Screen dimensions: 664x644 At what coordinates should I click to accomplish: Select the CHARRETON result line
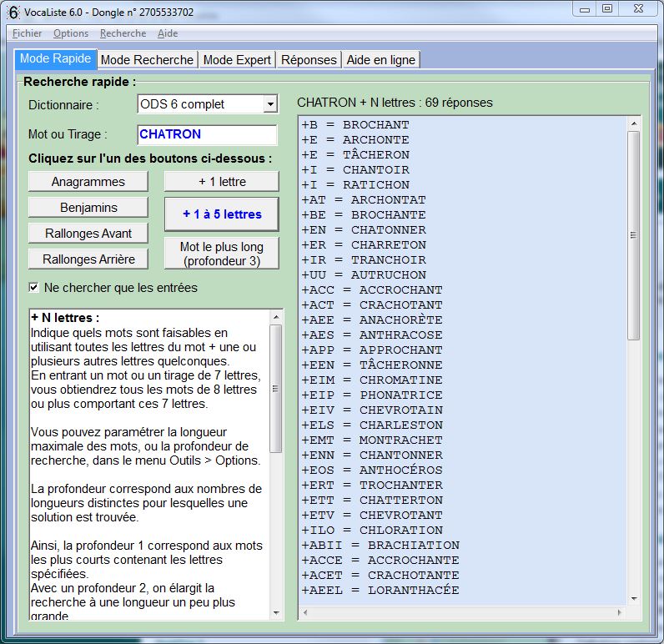pos(364,245)
